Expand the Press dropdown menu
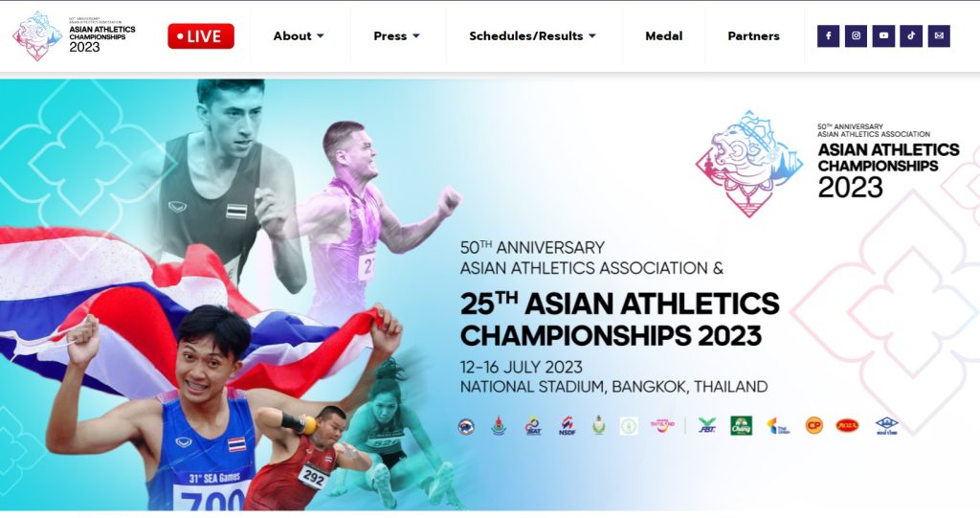Screen dimensions: 980x518 tap(397, 36)
